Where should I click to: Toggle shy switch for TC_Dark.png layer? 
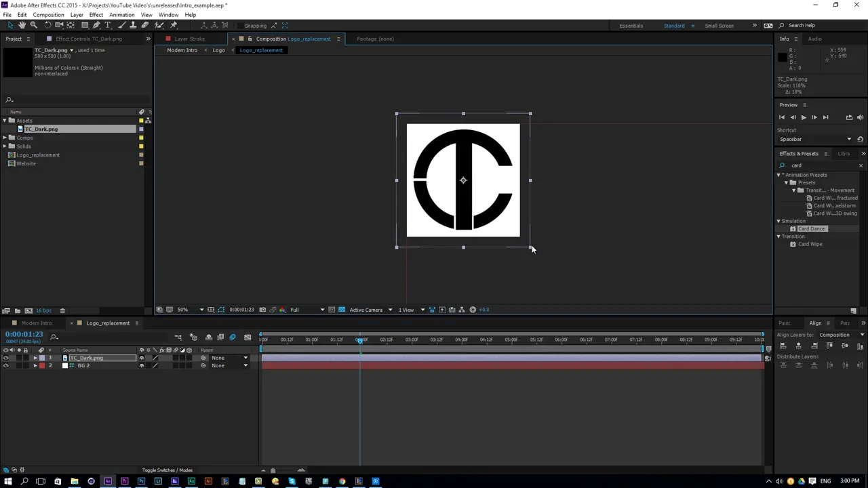(x=142, y=358)
